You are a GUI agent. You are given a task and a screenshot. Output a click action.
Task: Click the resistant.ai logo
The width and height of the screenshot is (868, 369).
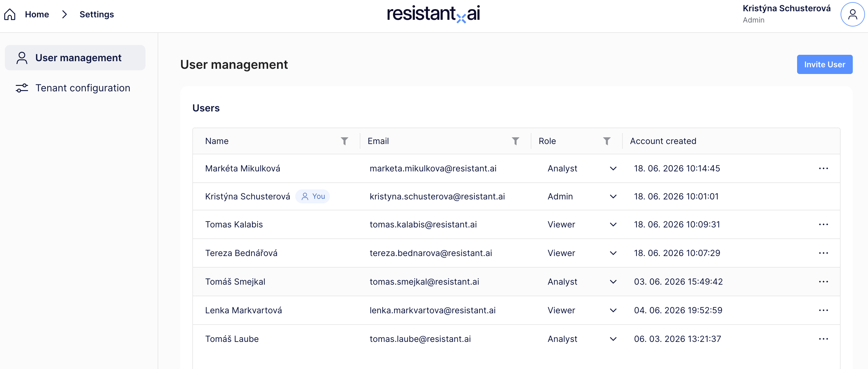tap(433, 14)
